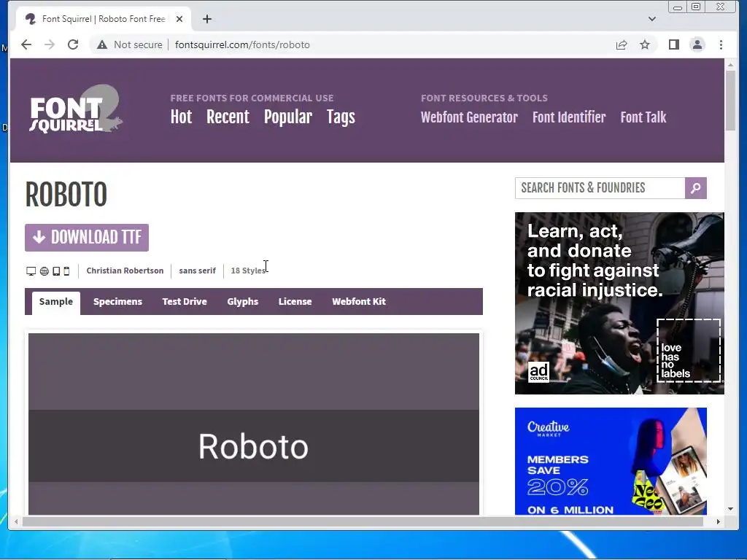Switch to the Specimens tab
The image size is (747, 560).
tap(117, 301)
